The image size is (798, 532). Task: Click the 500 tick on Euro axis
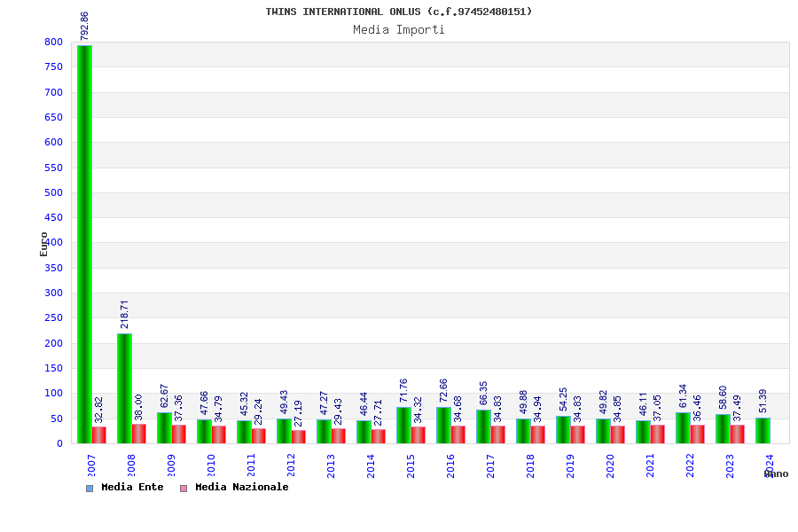coord(53,192)
